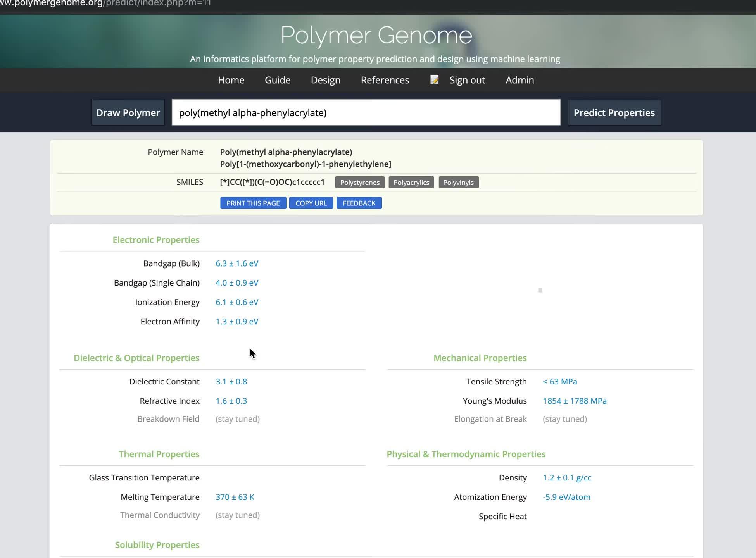This screenshot has height=558, width=756.
Task: Select the Polystyrenes tag
Action: click(359, 182)
